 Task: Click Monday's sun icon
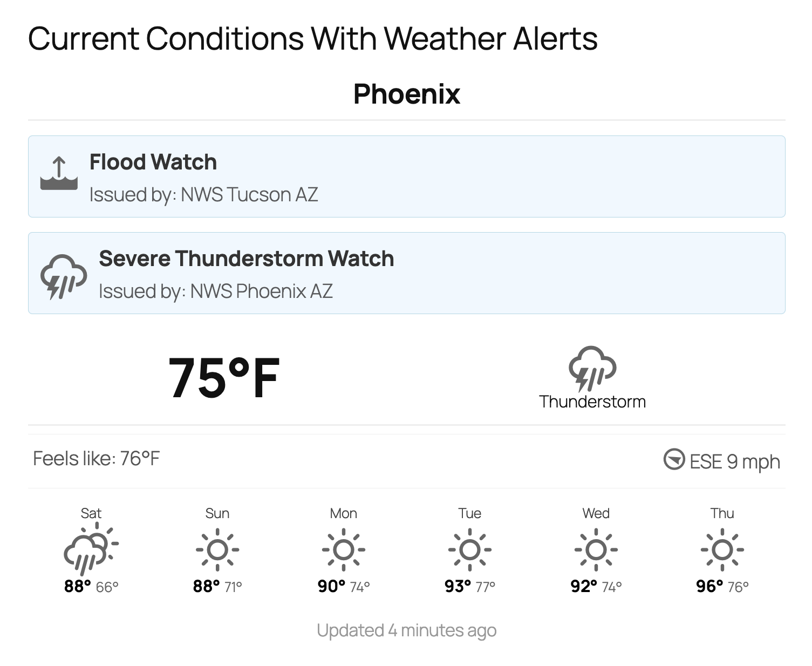coord(344,550)
